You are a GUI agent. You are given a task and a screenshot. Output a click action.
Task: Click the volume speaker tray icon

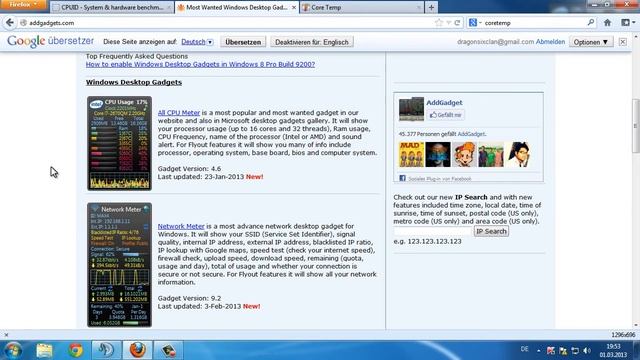(587, 351)
